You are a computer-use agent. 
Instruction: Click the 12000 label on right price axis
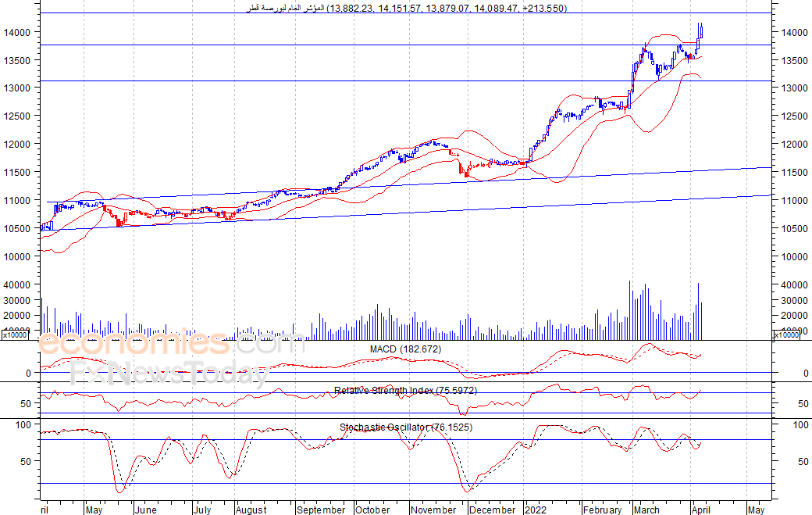pos(794,144)
